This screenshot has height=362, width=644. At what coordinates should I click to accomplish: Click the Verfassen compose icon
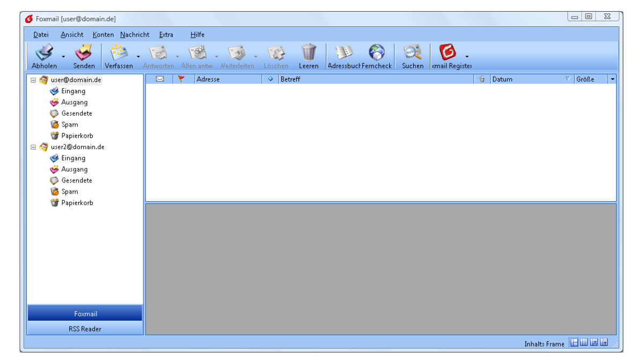coord(120,54)
